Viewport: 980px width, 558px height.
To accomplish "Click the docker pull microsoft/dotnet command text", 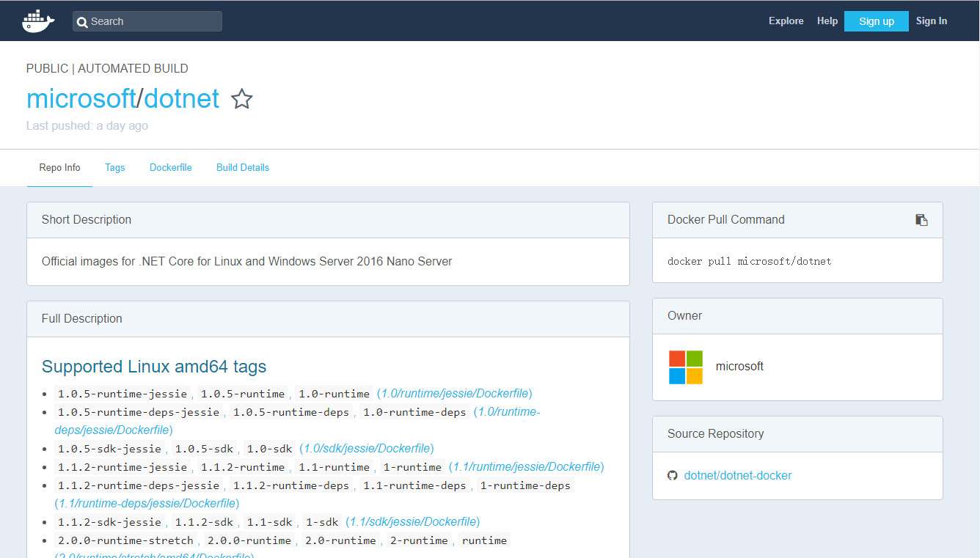I will point(749,262).
